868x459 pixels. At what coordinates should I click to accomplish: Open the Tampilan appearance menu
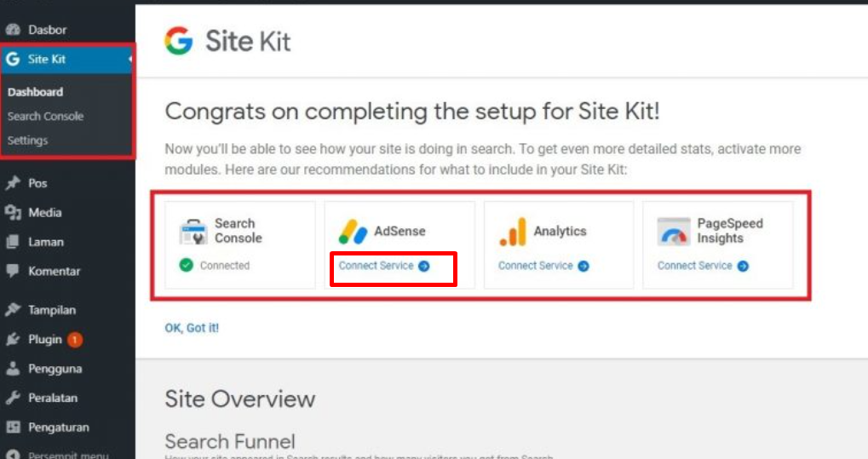pos(53,310)
